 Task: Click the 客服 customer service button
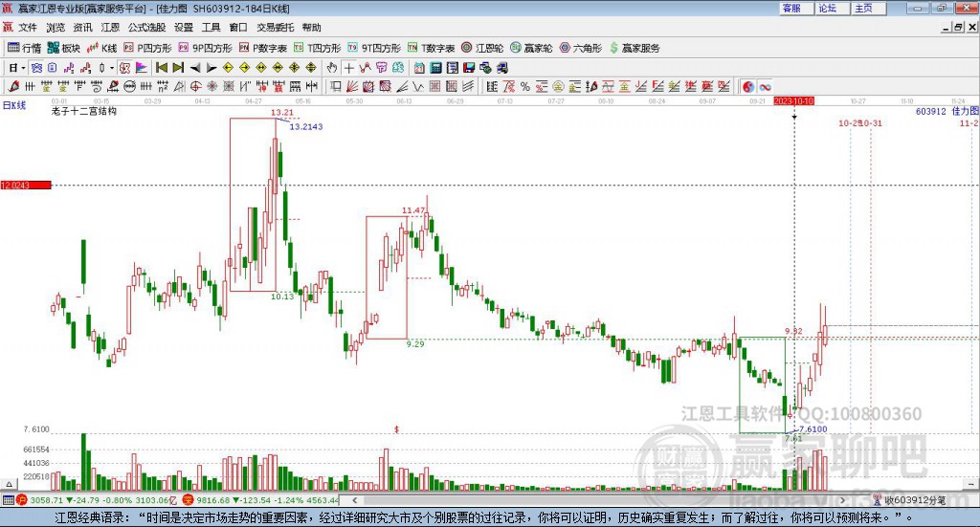[796, 8]
